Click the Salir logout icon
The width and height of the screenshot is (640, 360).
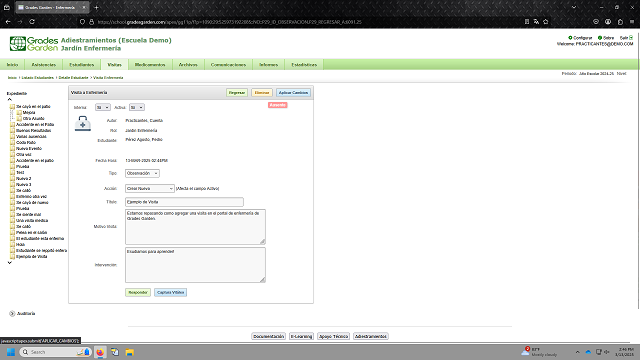tap(631, 38)
